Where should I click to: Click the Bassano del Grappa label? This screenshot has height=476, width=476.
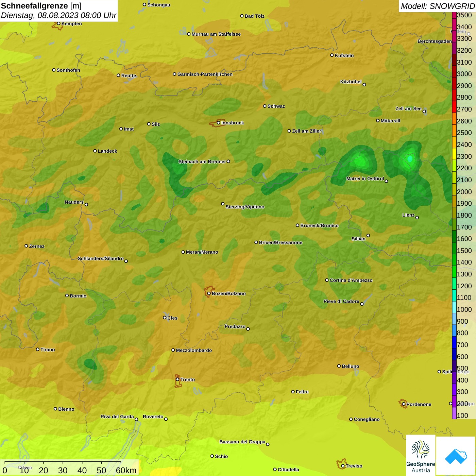(242, 442)
